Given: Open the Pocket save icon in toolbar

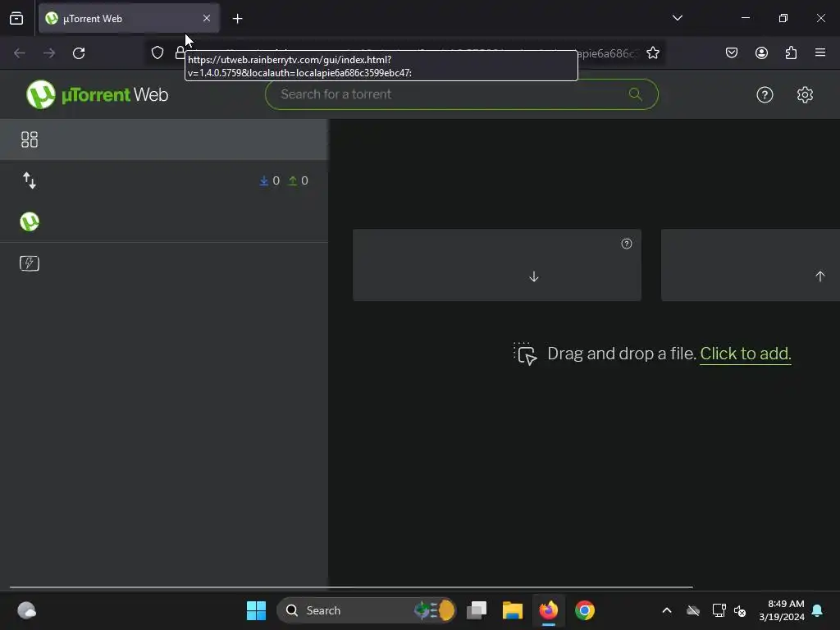Looking at the screenshot, I should point(731,52).
